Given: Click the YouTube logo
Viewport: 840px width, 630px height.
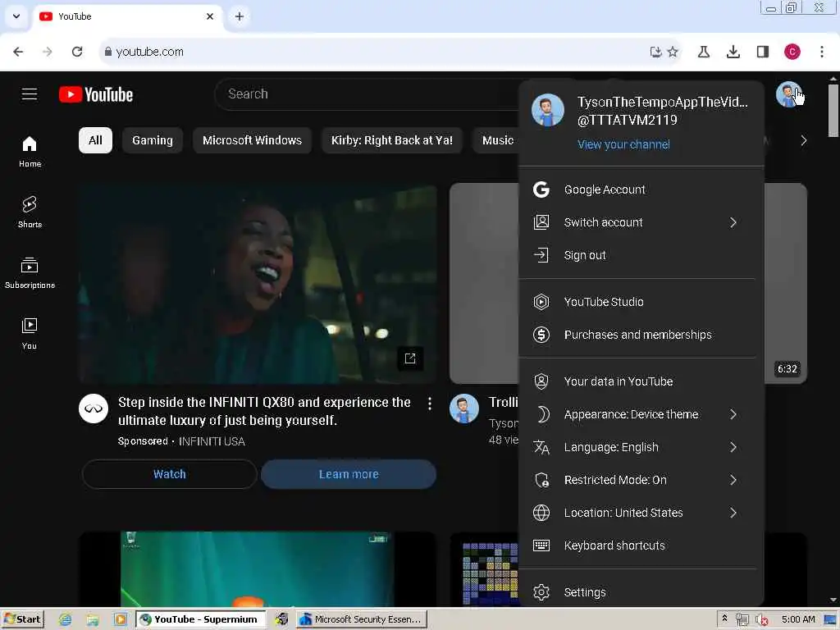Looking at the screenshot, I should [96, 94].
